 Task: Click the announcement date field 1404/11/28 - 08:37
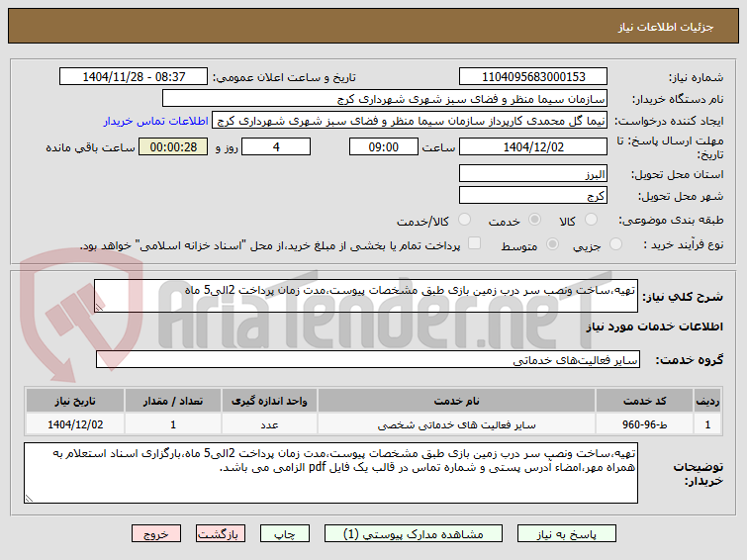tap(134, 77)
